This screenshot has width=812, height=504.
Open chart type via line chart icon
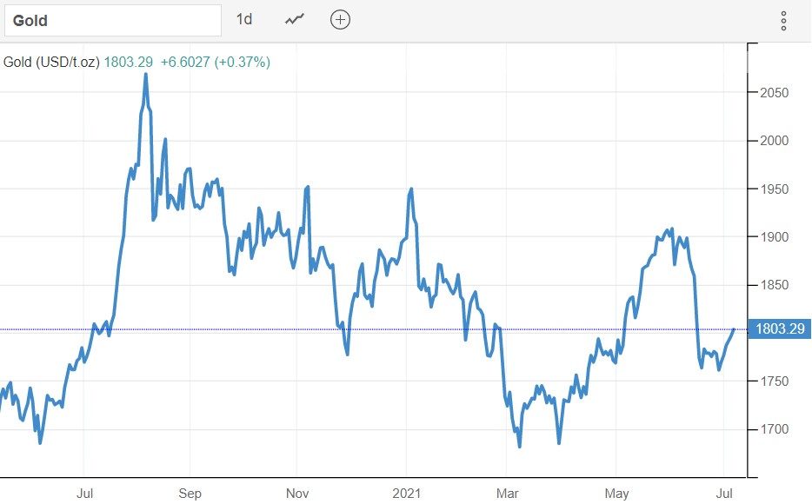(x=295, y=19)
